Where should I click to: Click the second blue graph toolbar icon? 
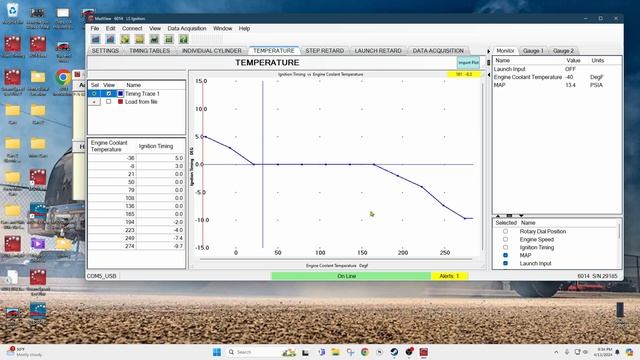pos(110,39)
